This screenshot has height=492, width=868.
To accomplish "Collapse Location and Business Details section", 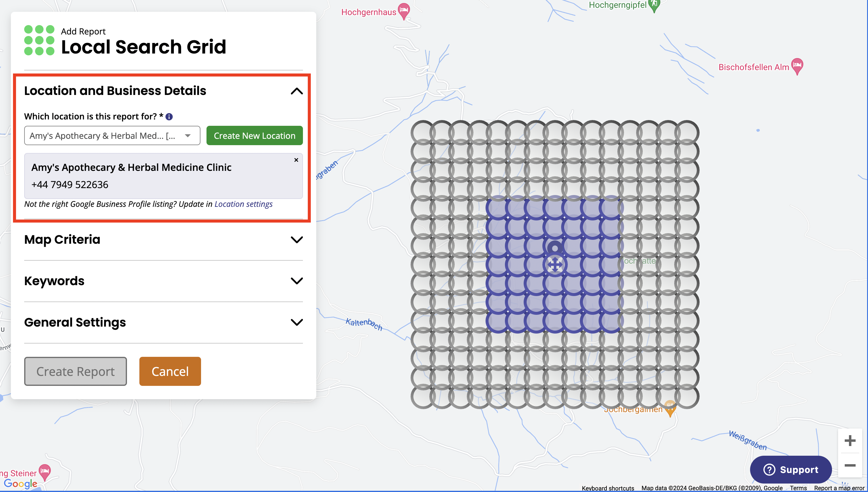I will (x=297, y=91).
